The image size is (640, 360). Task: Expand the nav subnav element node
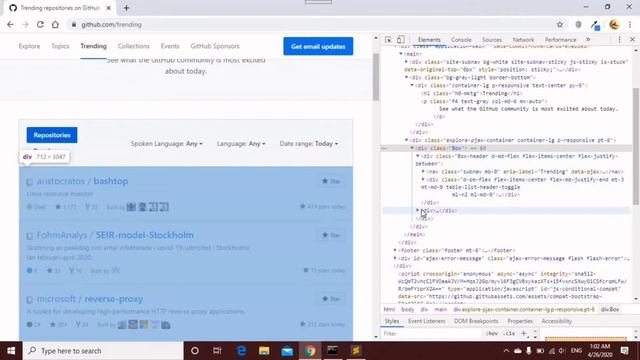[423, 171]
